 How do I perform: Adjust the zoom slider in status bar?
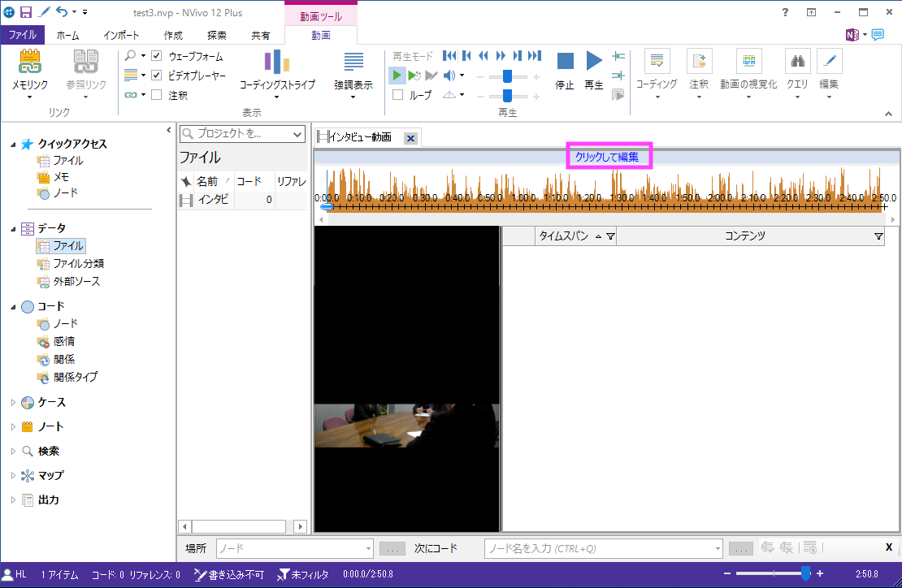[x=804, y=574]
